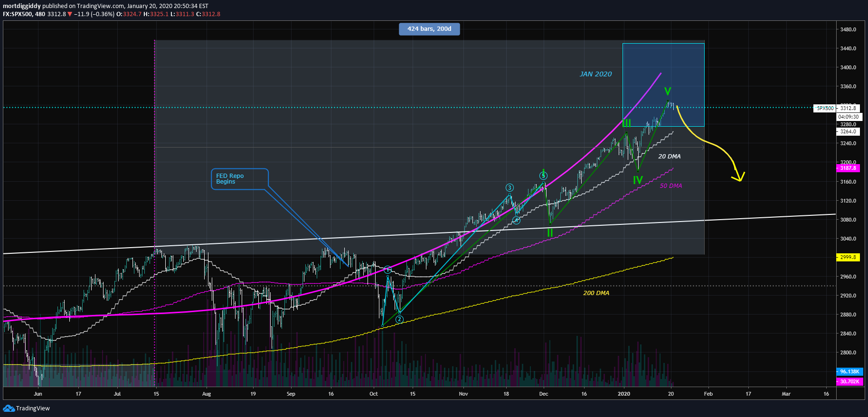This screenshot has width=868, height=417.
Task: Click the 3120.0 price axis tick
Action: coord(848,201)
